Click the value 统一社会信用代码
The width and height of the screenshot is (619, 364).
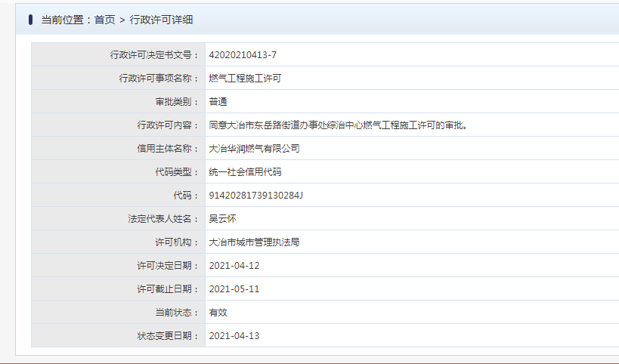click(245, 172)
